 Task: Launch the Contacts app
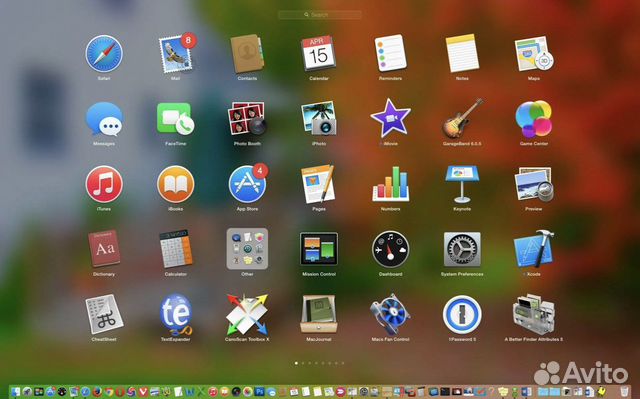click(x=247, y=53)
